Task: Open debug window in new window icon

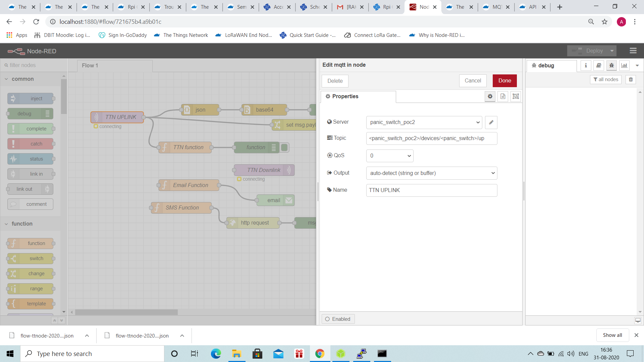Action: [638, 320]
